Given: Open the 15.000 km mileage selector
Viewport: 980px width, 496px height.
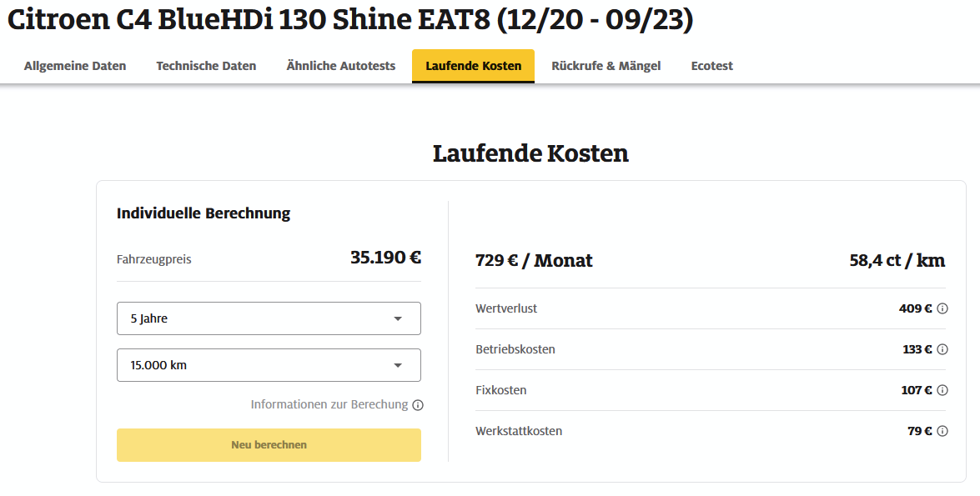Looking at the screenshot, I should point(269,365).
